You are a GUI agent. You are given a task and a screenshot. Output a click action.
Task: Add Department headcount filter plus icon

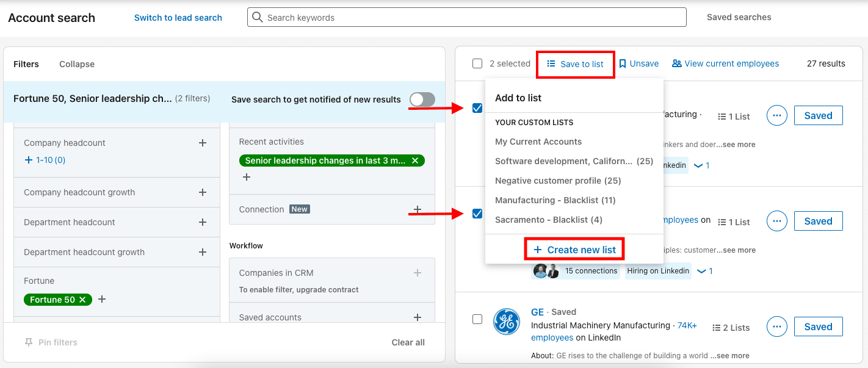(203, 222)
